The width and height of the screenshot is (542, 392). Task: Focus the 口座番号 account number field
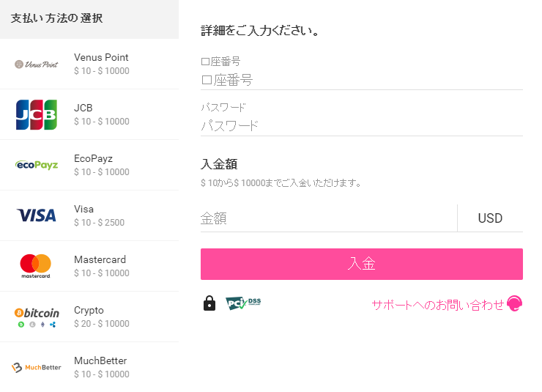click(362, 80)
